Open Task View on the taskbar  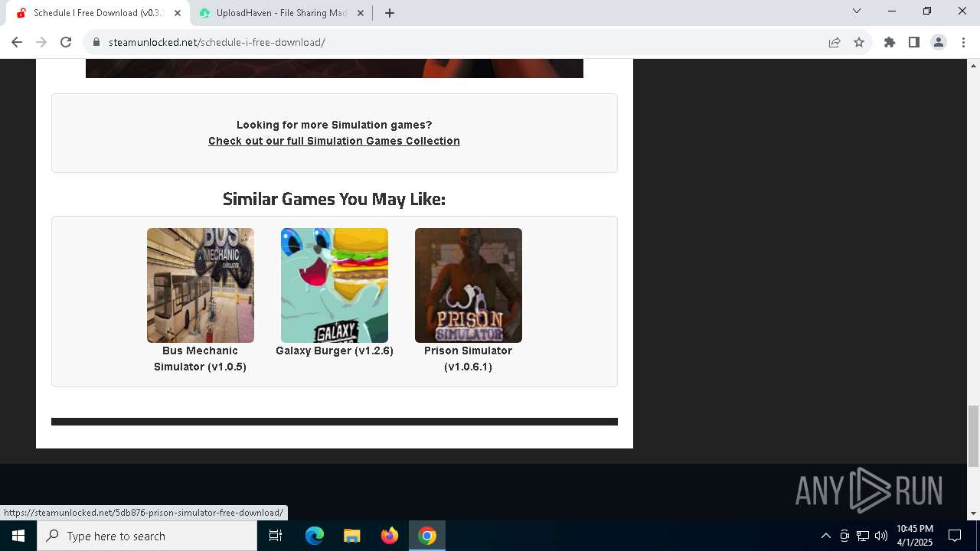pos(276,536)
